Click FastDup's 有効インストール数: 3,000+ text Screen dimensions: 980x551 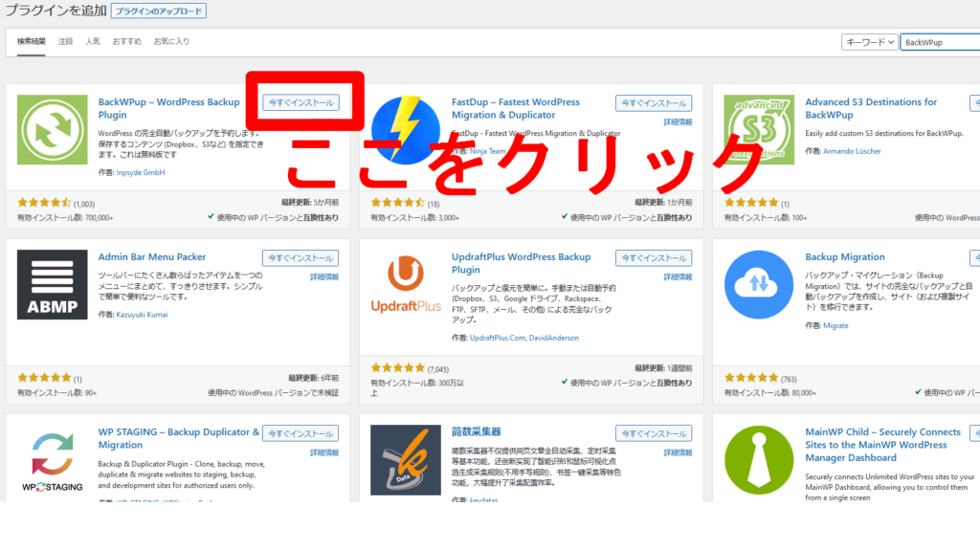[415, 218]
